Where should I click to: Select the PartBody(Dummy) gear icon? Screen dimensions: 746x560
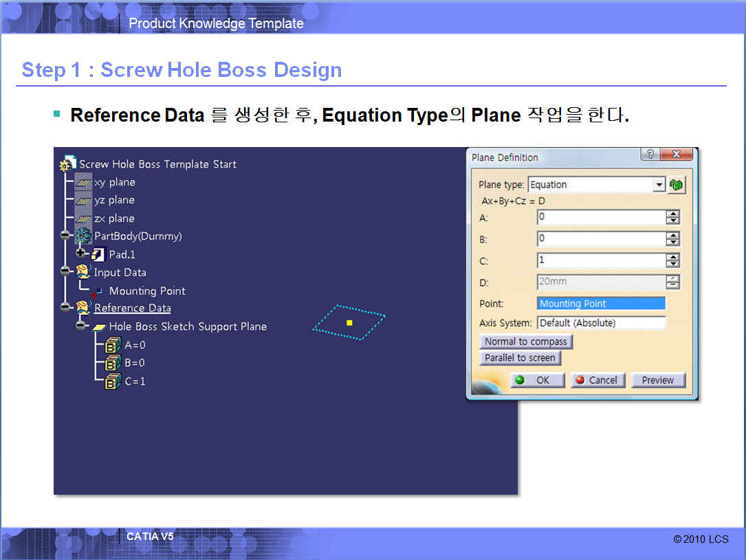[83, 236]
